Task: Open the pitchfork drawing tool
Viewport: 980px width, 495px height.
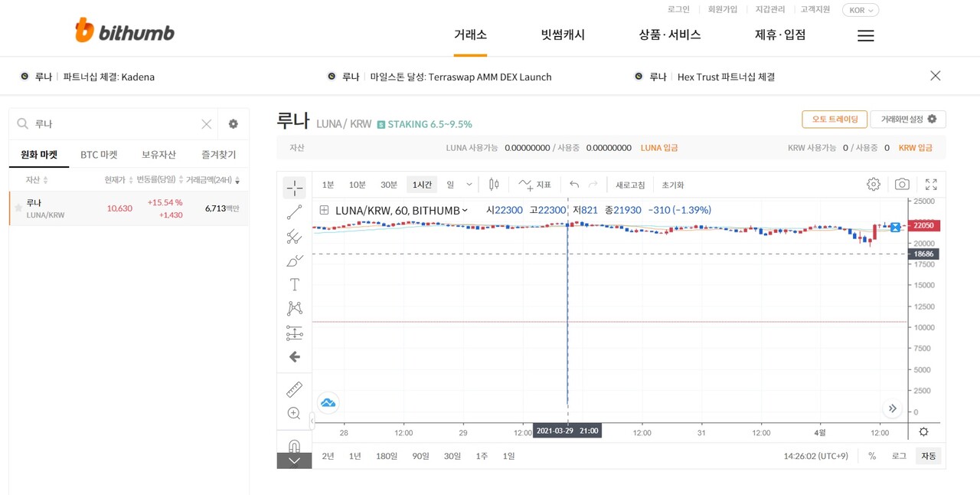Action: coord(294,236)
